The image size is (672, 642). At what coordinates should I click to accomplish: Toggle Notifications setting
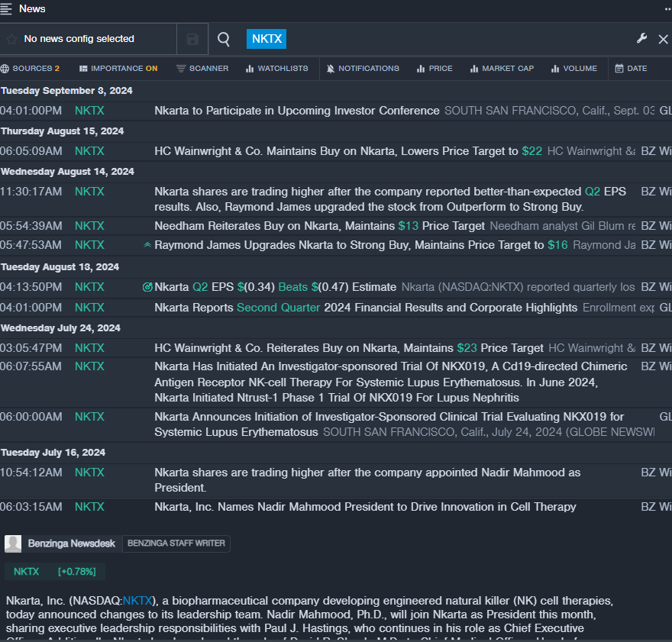(x=363, y=69)
